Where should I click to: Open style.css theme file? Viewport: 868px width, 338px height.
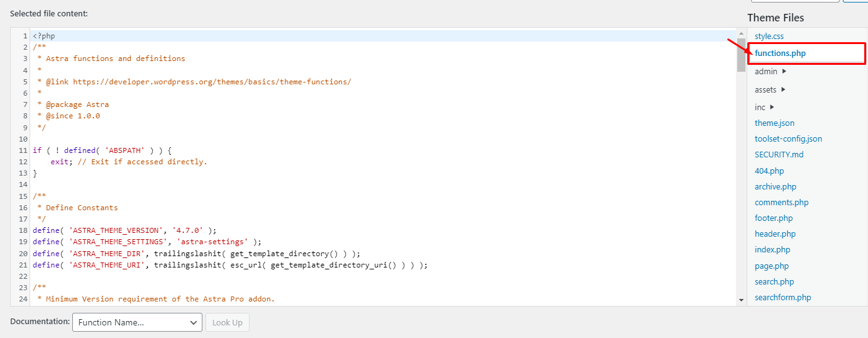769,37
